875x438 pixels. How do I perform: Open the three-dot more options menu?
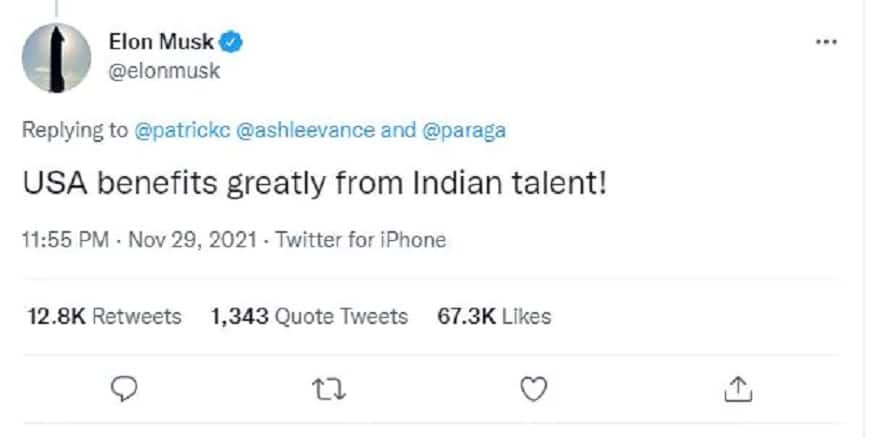coord(825,42)
